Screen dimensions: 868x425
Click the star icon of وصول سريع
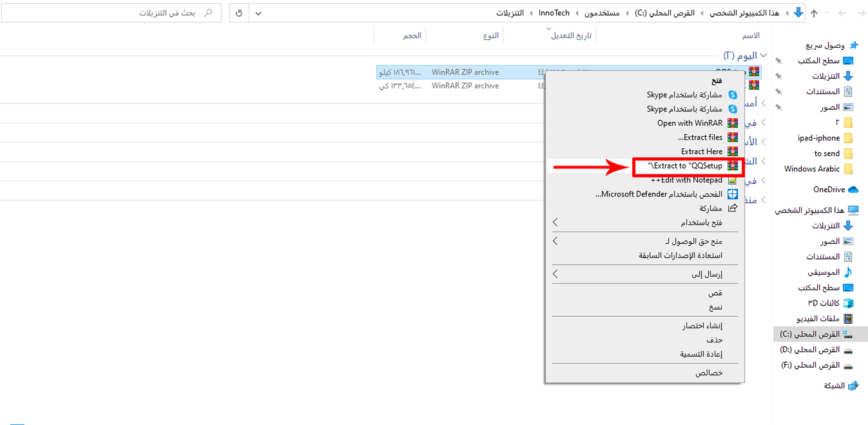[854, 45]
